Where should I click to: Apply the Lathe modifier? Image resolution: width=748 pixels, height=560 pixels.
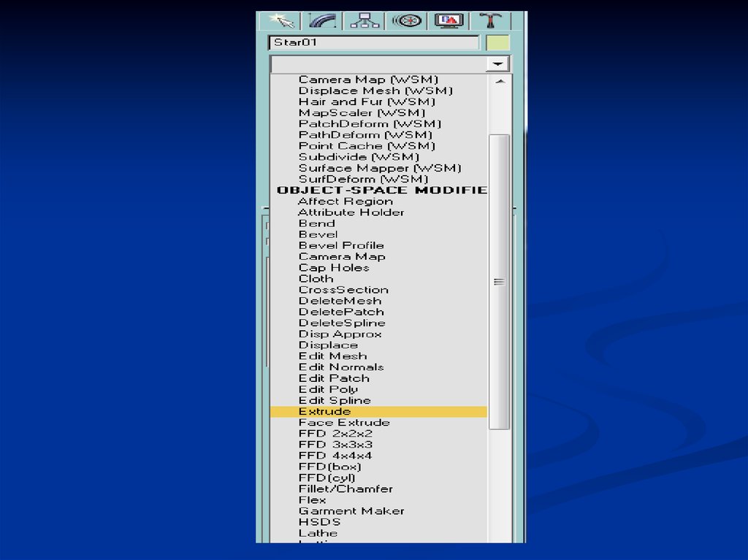coord(318,533)
